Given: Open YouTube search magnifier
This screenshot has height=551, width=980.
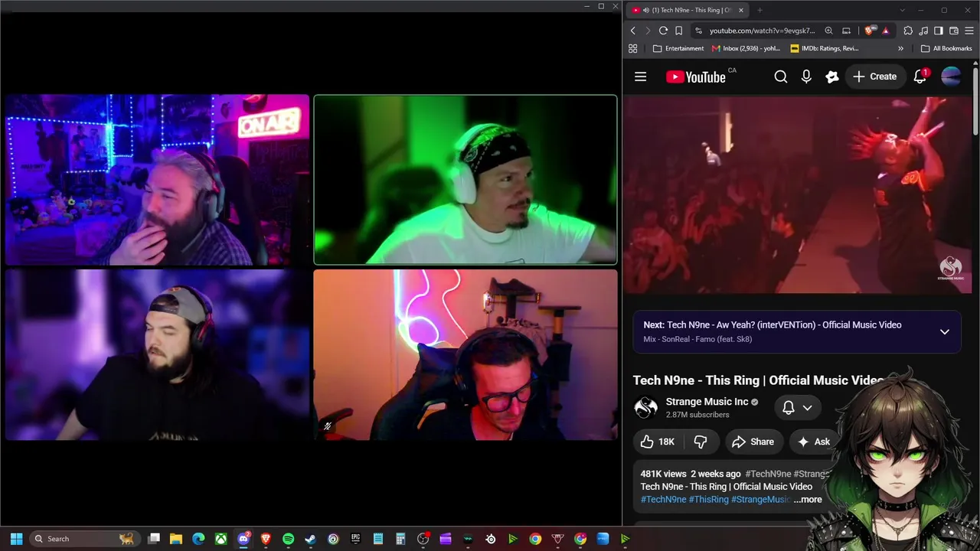Looking at the screenshot, I should pyautogui.click(x=780, y=77).
